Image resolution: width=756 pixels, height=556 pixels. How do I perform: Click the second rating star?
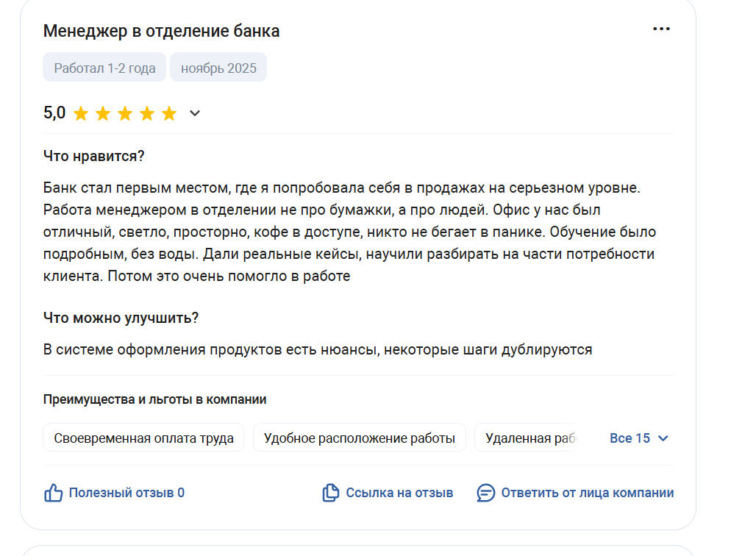coord(103,113)
